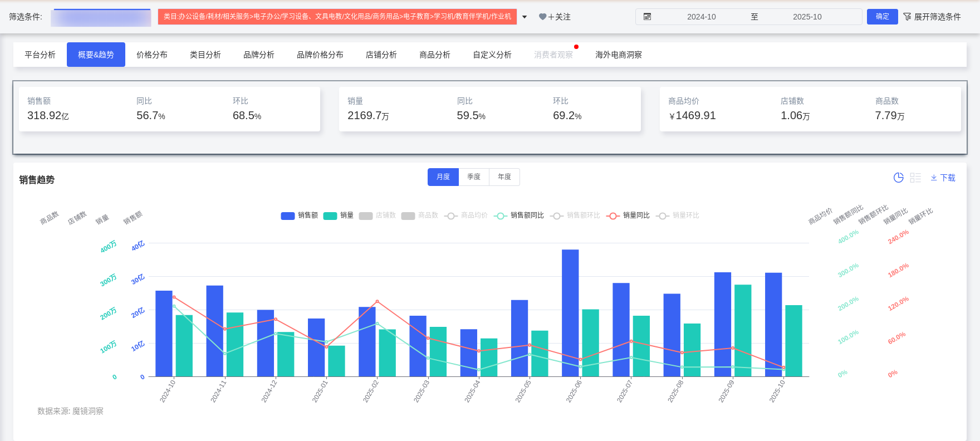The width and height of the screenshot is (980, 441).
Task: Toggle the 销售额 legend series
Action: [x=300, y=215]
